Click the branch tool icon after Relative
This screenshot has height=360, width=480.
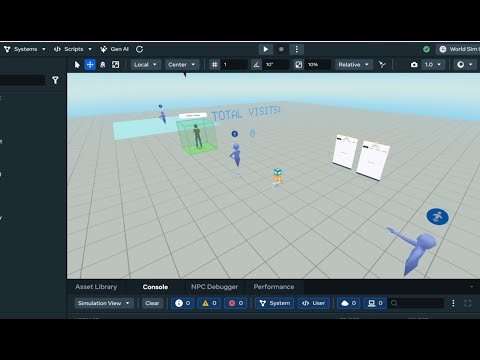point(383,65)
